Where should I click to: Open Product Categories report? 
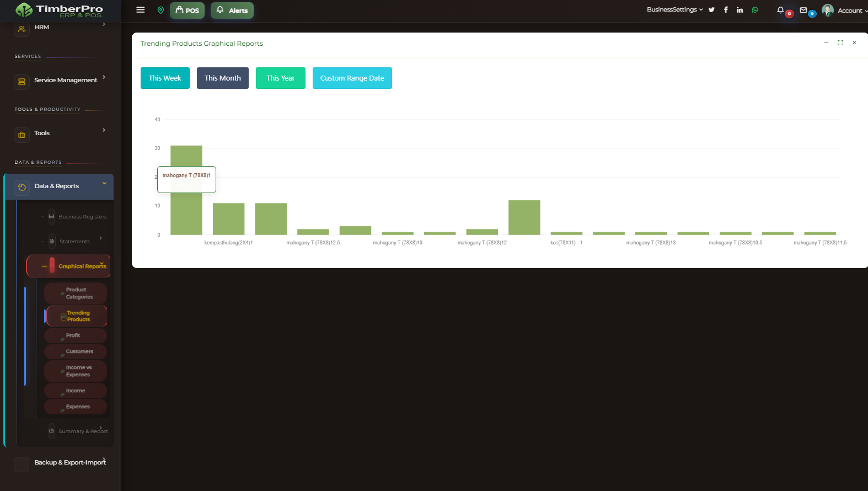76,293
